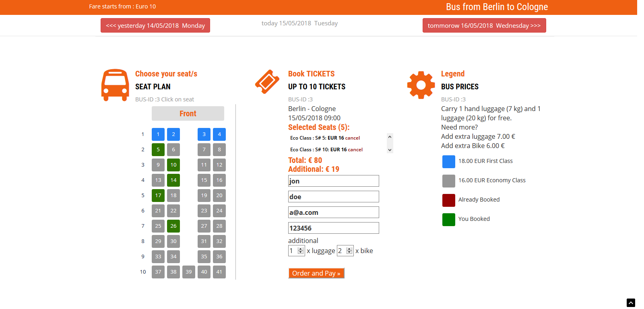The image size is (644, 309).
Task: Click 'Additional: € 19' text
Action: pos(314,169)
